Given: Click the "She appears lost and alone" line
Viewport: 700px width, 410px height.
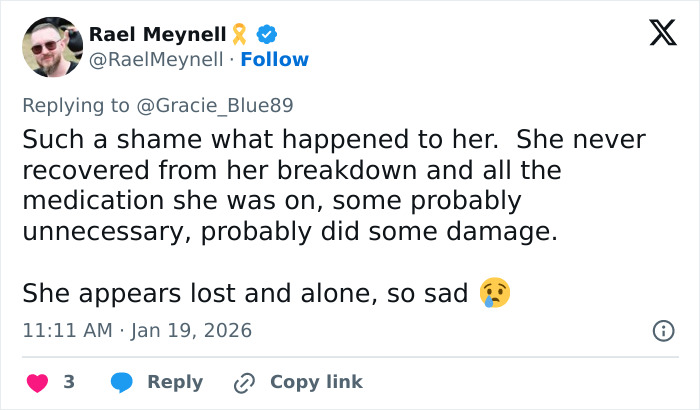Looking at the screenshot, I should click(246, 293).
